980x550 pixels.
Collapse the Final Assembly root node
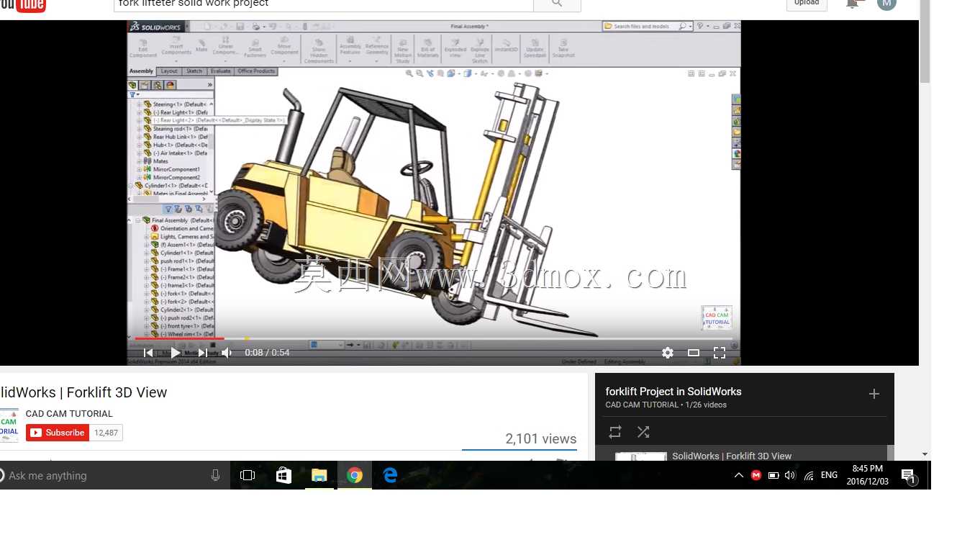(x=137, y=220)
